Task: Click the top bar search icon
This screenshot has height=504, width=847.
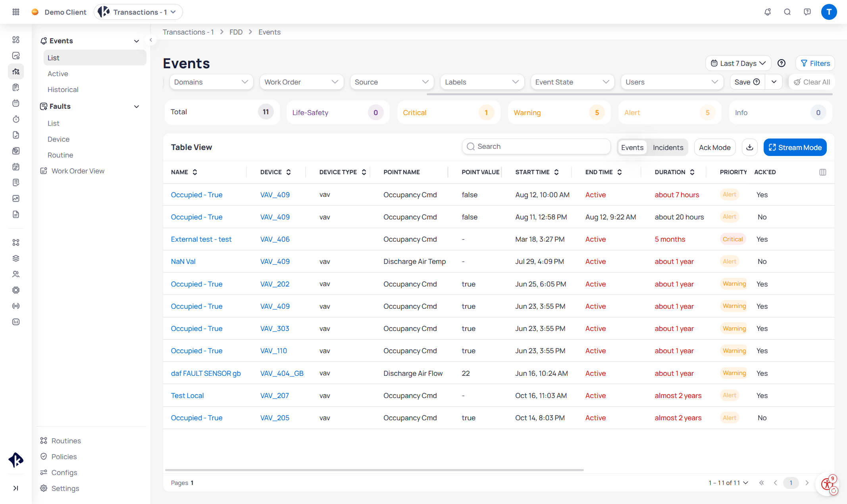Action: 787,12
